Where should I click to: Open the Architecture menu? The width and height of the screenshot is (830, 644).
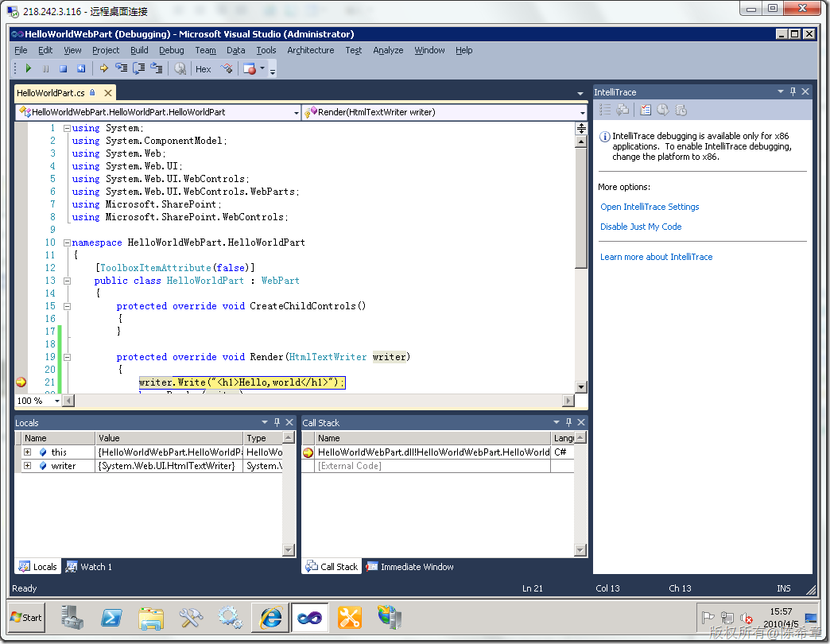[311, 50]
